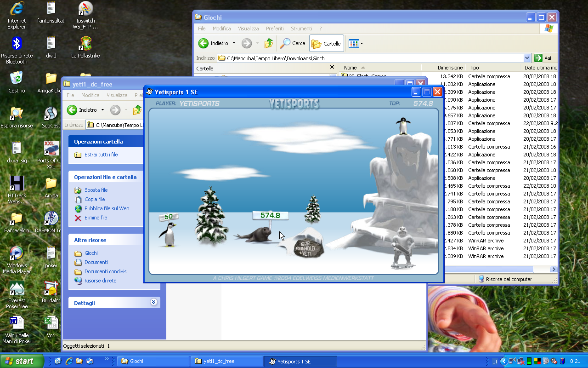Image resolution: width=588 pixels, height=368 pixels.
Task: Open the Preferiti menu in Giochi window
Action: click(x=275, y=29)
